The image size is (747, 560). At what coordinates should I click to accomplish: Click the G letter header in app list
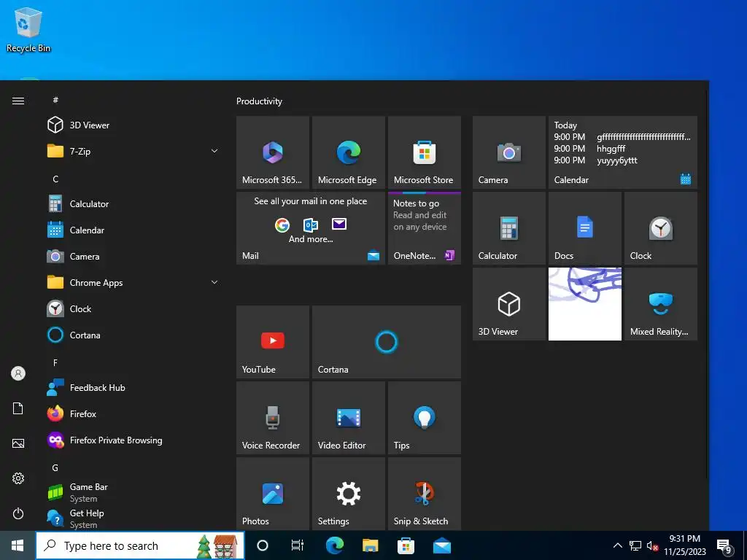tap(55, 467)
